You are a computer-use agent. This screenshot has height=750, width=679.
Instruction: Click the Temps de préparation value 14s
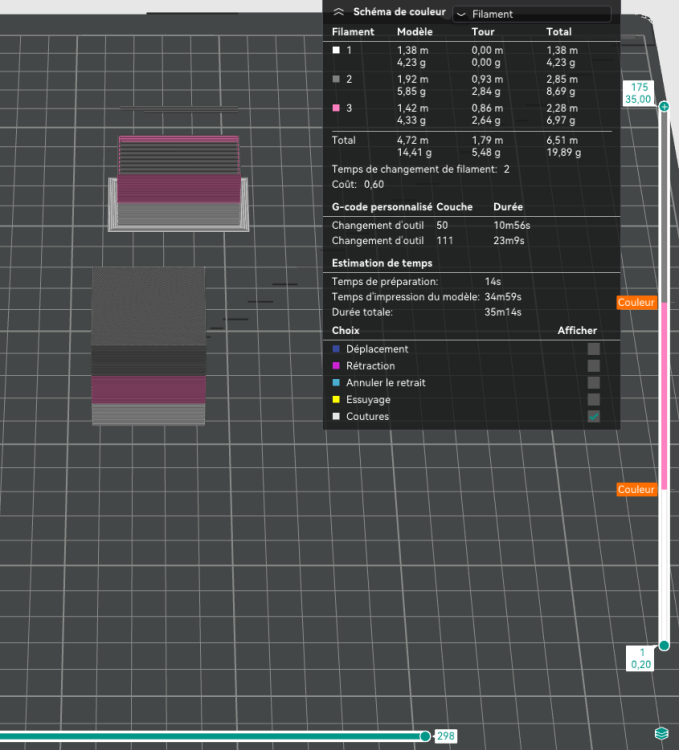tap(493, 282)
